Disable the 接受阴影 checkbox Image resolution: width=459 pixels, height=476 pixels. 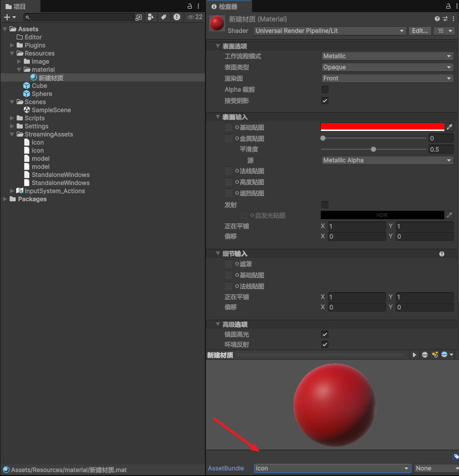pos(324,101)
